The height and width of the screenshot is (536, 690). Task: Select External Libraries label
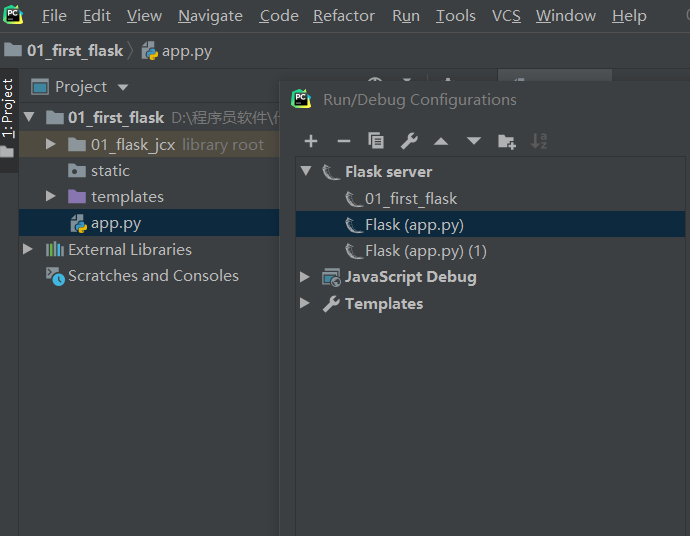click(130, 250)
